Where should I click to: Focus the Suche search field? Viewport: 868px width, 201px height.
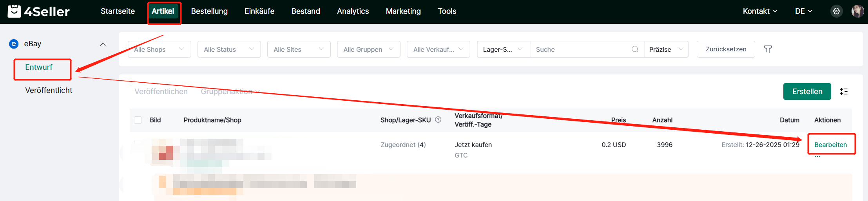point(582,49)
